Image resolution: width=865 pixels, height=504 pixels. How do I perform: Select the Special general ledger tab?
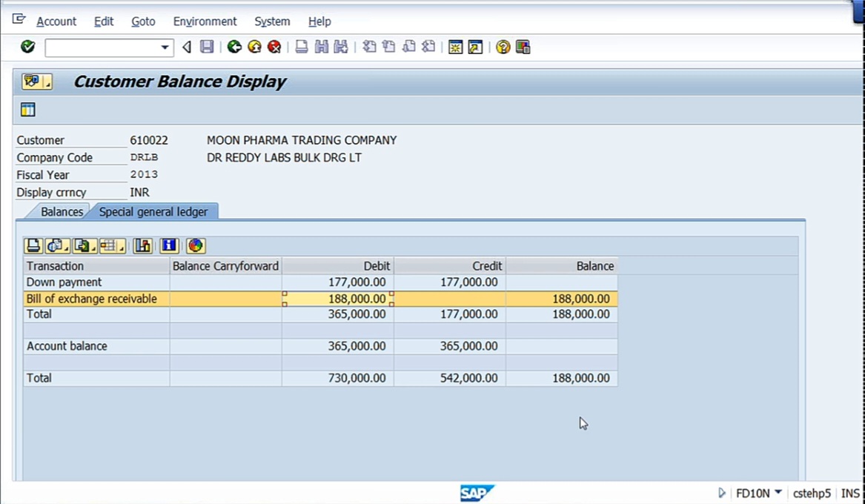[x=153, y=212]
